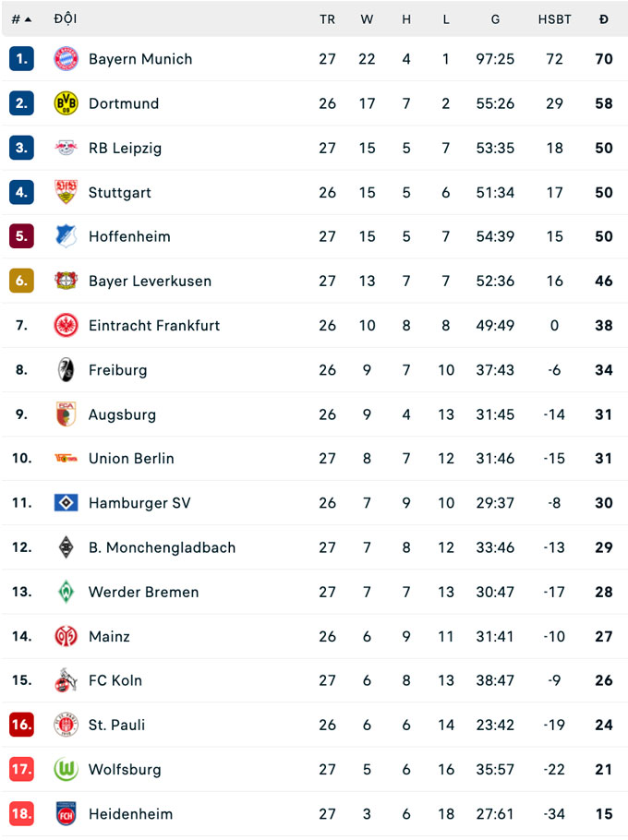
Task: Open the Hoffenheim club crest
Action: 65,236
